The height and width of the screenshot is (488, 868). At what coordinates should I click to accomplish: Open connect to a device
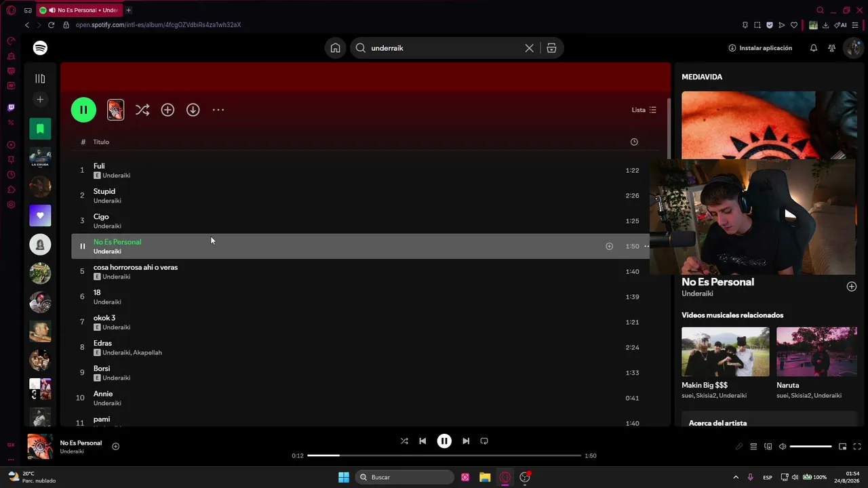pos(768,447)
